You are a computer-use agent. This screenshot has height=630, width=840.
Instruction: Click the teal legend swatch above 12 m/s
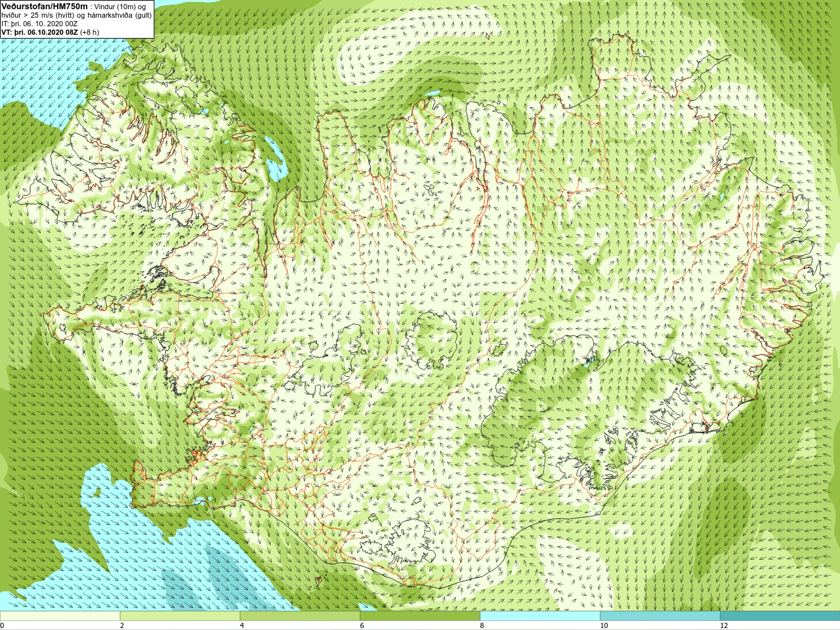[780, 616]
